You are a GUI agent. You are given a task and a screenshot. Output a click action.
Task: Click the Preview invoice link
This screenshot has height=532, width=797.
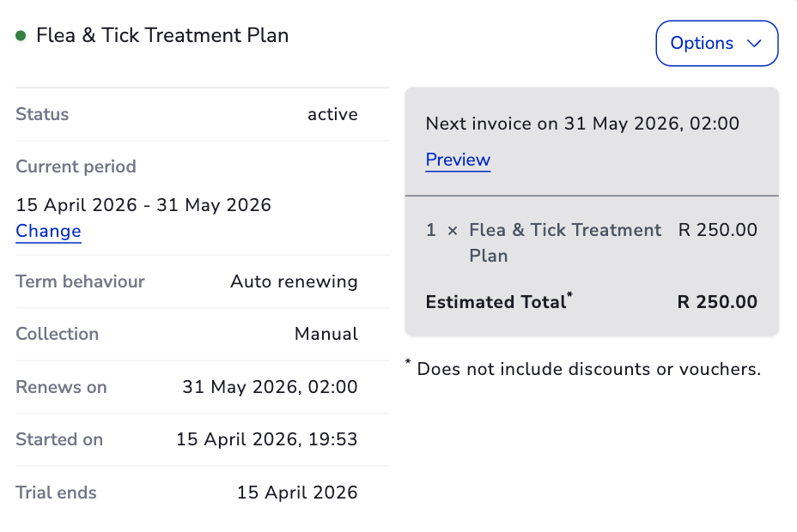tap(458, 160)
